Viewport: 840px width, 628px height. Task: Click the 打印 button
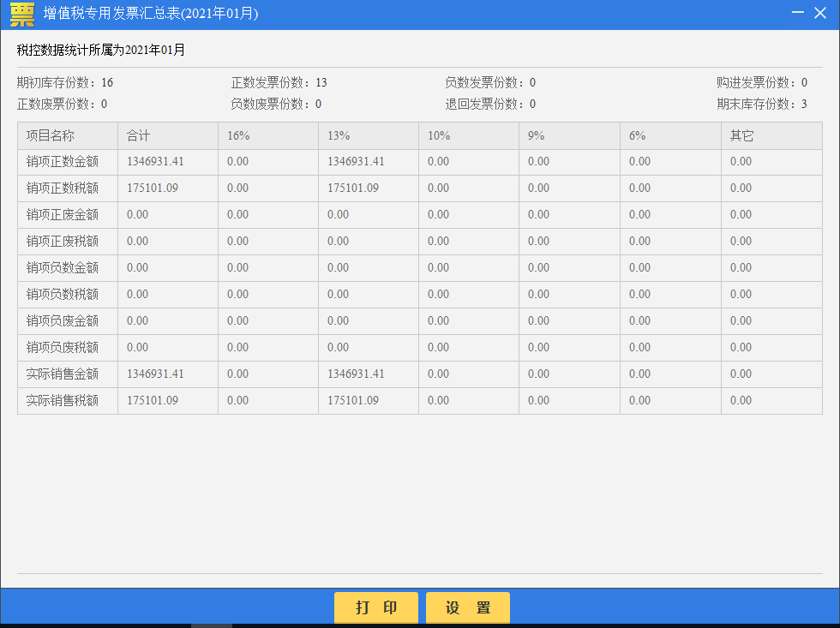point(376,608)
